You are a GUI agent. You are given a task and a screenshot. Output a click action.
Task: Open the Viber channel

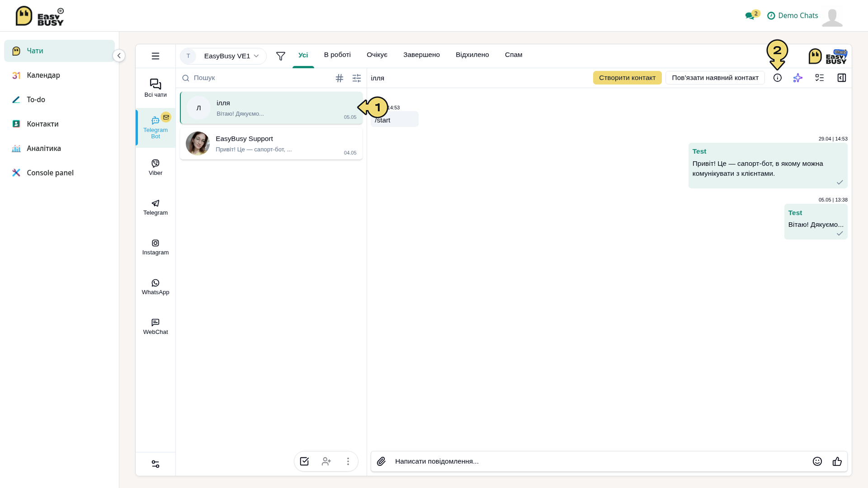pyautogui.click(x=155, y=167)
